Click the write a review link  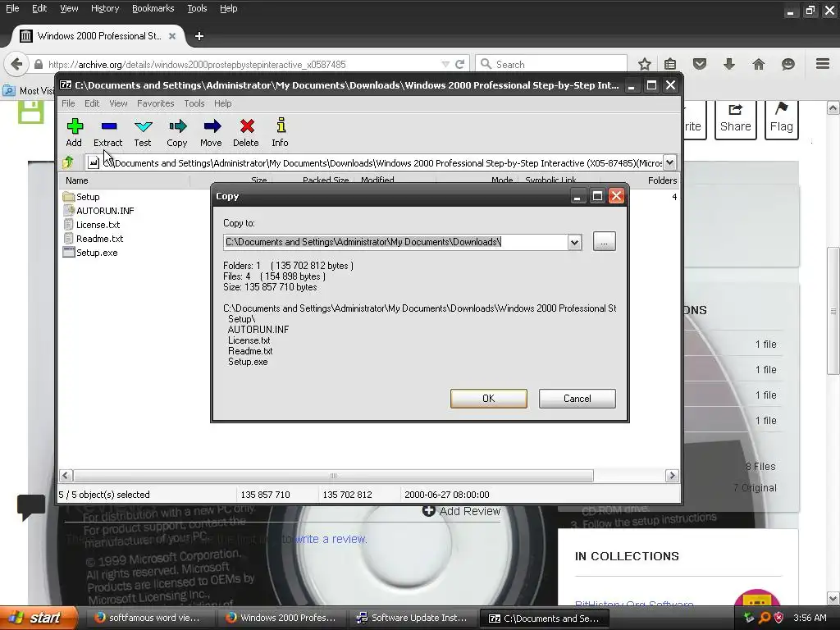(x=331, y=539)
